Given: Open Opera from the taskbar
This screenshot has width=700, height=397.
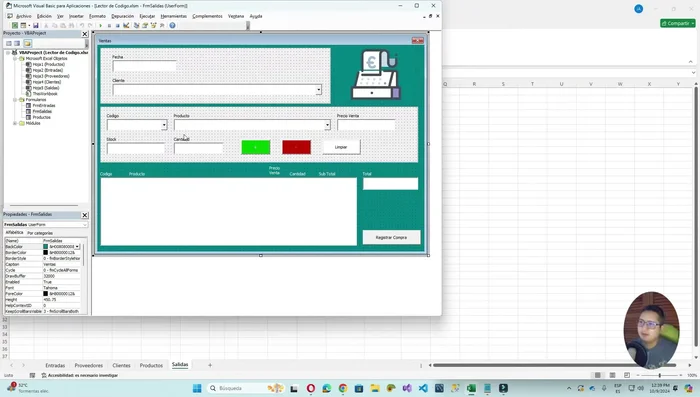Looking at the screenshot, I should tap(311, 388).
